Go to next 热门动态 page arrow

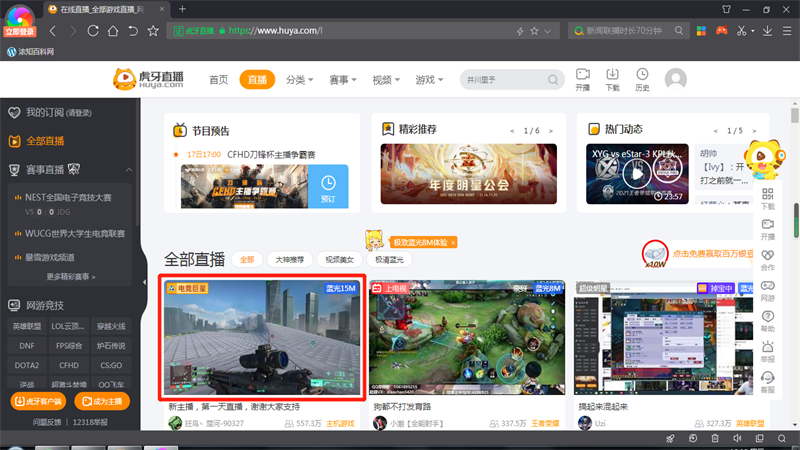[x=755, y=131]
